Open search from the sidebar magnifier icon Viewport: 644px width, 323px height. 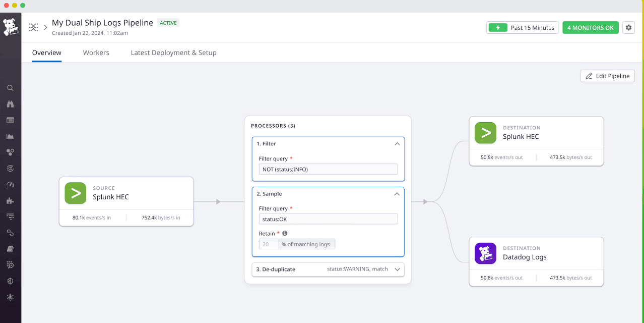(10, 88)
